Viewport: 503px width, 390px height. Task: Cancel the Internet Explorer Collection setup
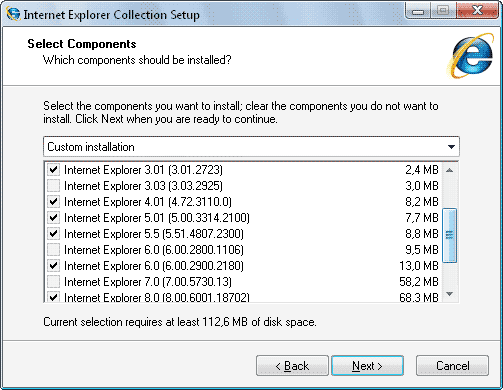pyautogui.click(x=452, y=366)
